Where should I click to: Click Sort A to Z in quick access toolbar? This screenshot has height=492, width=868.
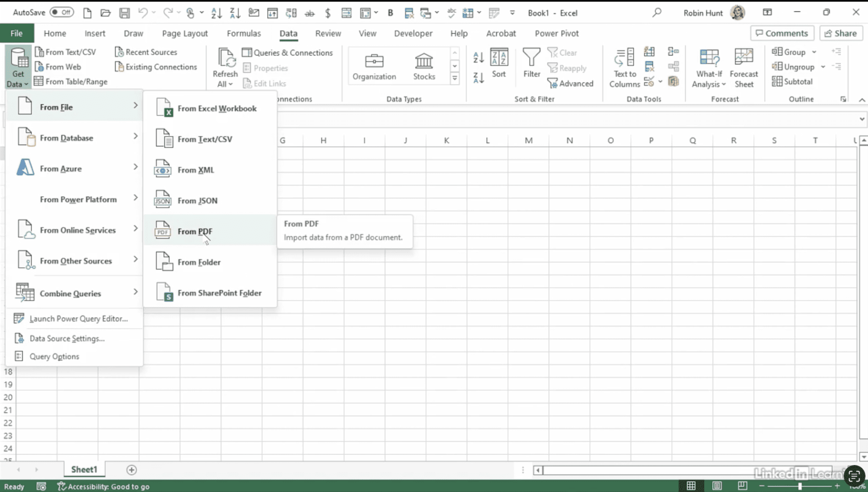click(x=216, y=13)
